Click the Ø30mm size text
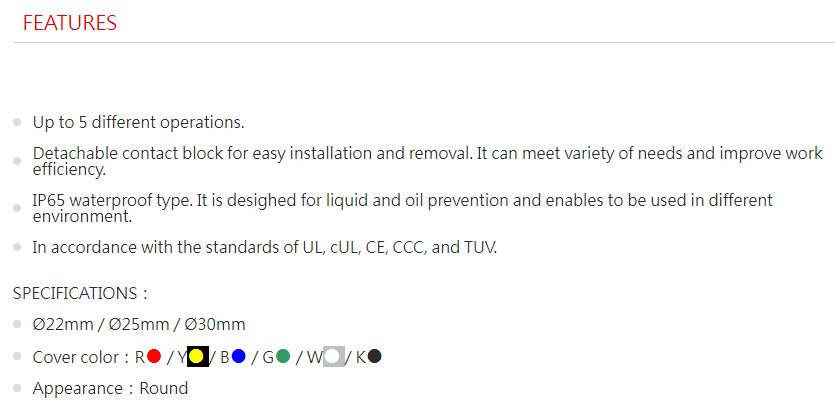This screenshot has width=835, height=413. point(215,324)
